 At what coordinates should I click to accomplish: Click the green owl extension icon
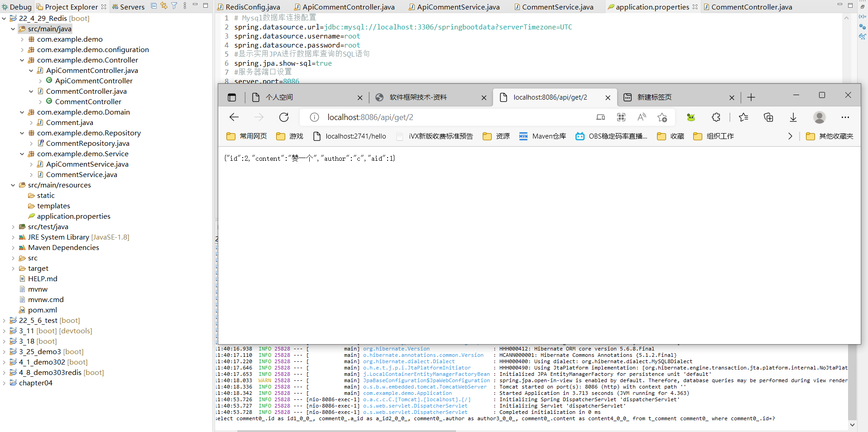(x=691, y=117)
